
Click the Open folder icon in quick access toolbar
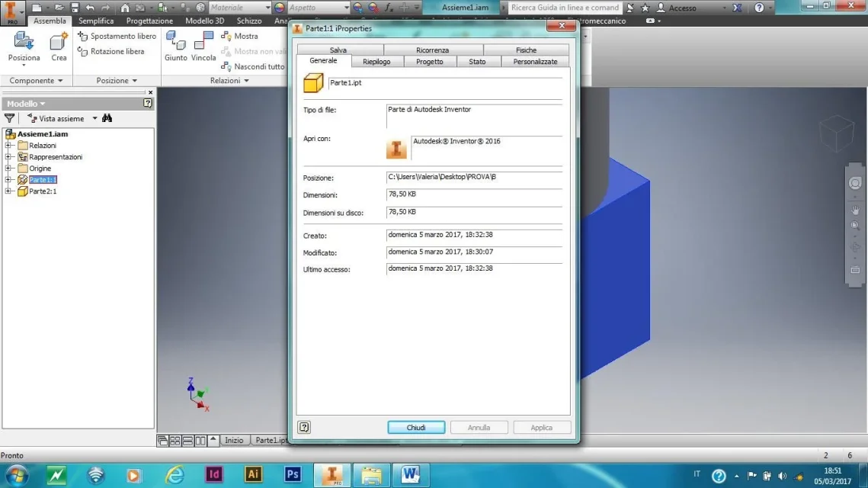tap(59, 8)
